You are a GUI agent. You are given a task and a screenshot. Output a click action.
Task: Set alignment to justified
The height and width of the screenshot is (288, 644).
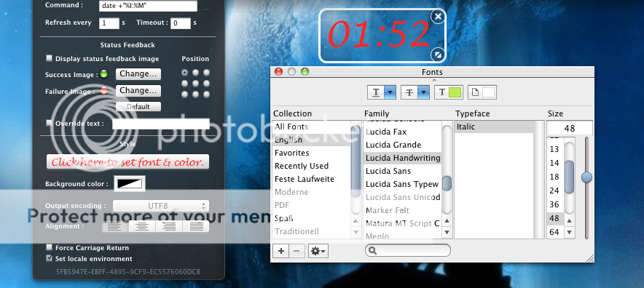coord(196,226)
